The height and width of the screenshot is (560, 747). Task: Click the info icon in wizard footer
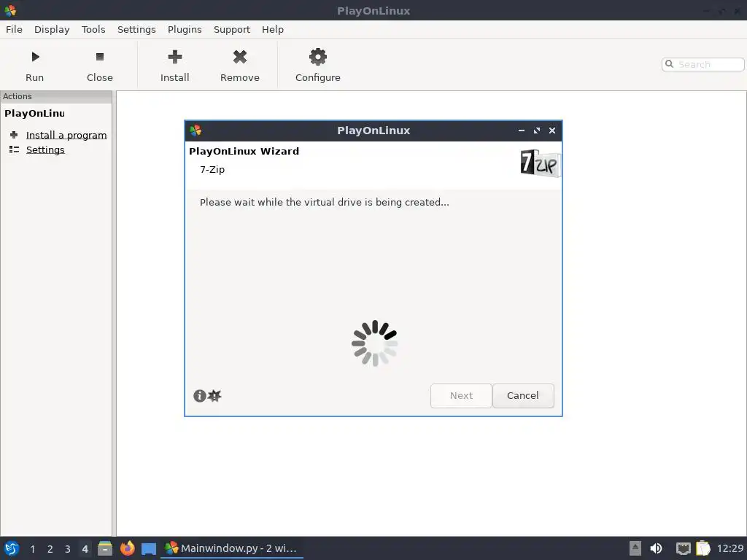pos(200,396)
